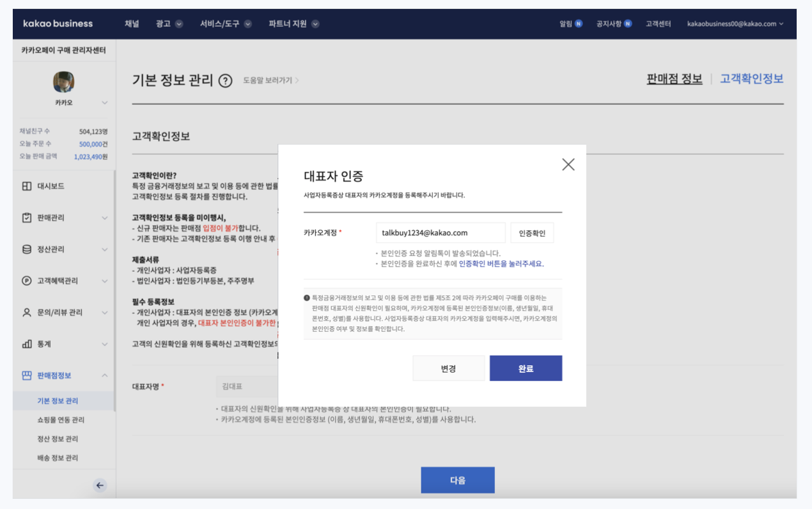Click the 인증확인 button
This screenshot has height=509, width=812.
[532, 233]
